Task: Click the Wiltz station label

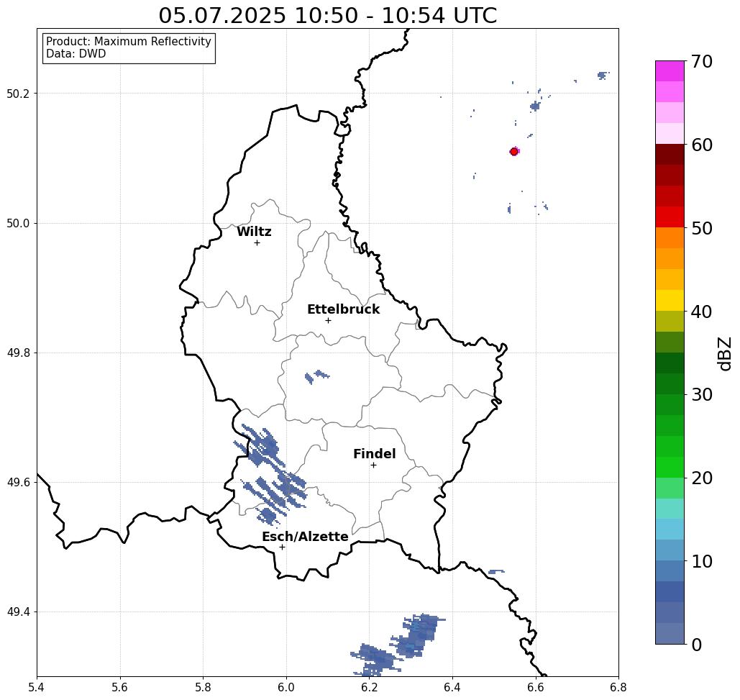Action: pyautogui.click(x=254, y=232)
